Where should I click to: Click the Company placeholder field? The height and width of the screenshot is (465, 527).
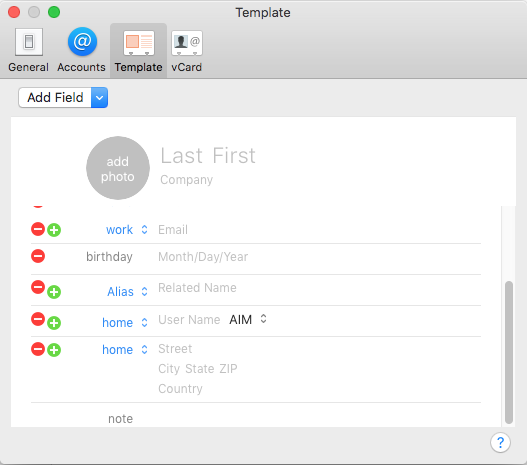pos(187,180)
